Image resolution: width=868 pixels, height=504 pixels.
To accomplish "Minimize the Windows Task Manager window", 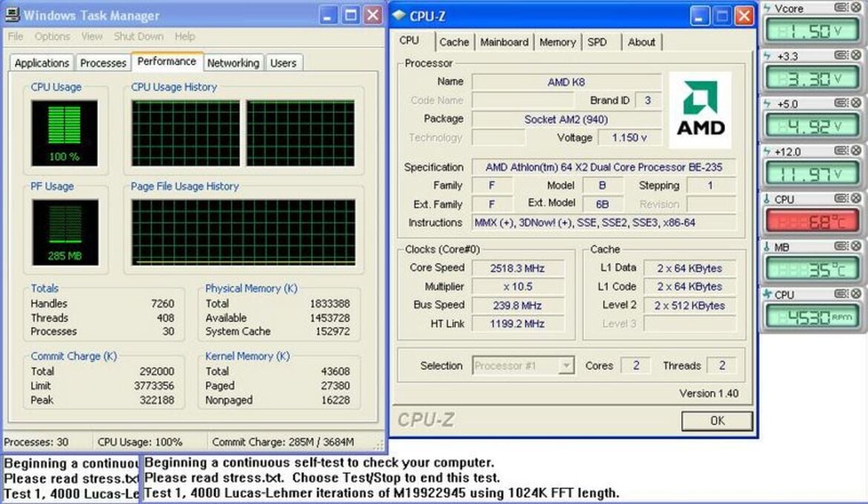I will [328, 15].
